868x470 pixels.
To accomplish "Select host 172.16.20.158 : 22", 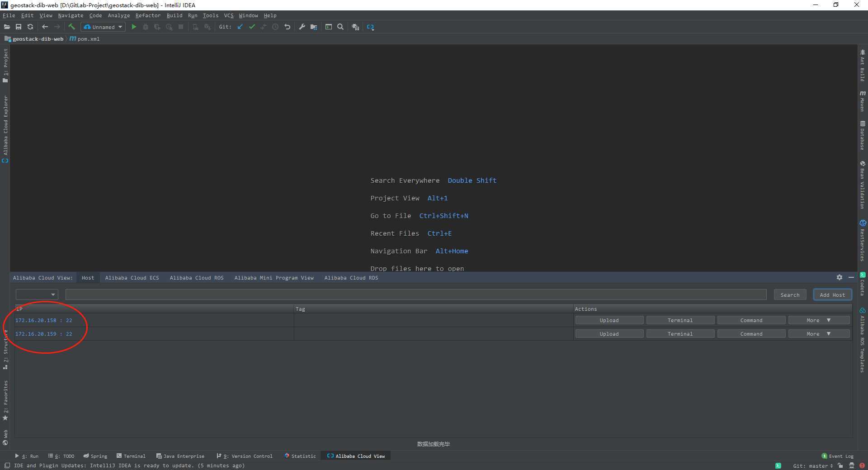I will coord(43,320).
